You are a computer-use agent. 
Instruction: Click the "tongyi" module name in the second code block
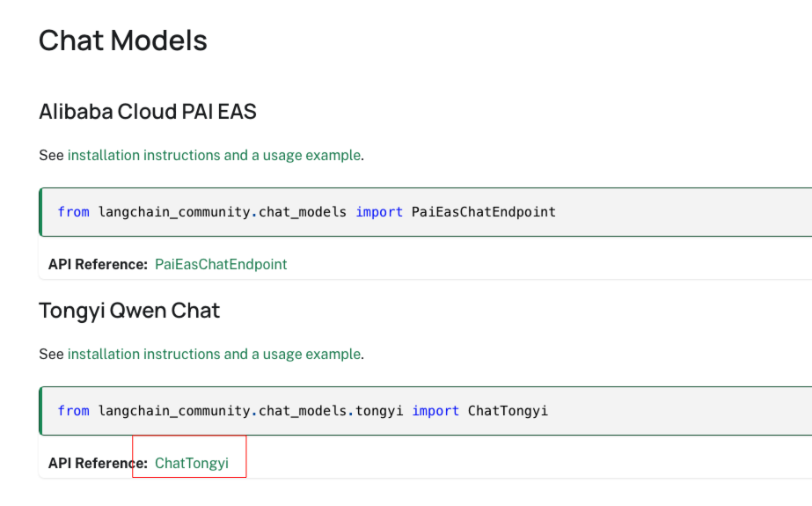click(x=379, y=411)
